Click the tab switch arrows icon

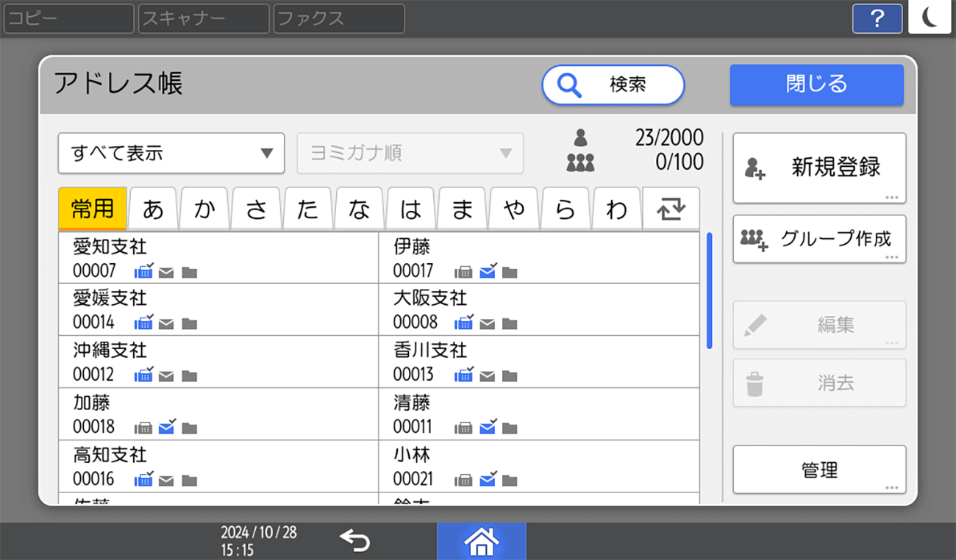tap(670, 209)
